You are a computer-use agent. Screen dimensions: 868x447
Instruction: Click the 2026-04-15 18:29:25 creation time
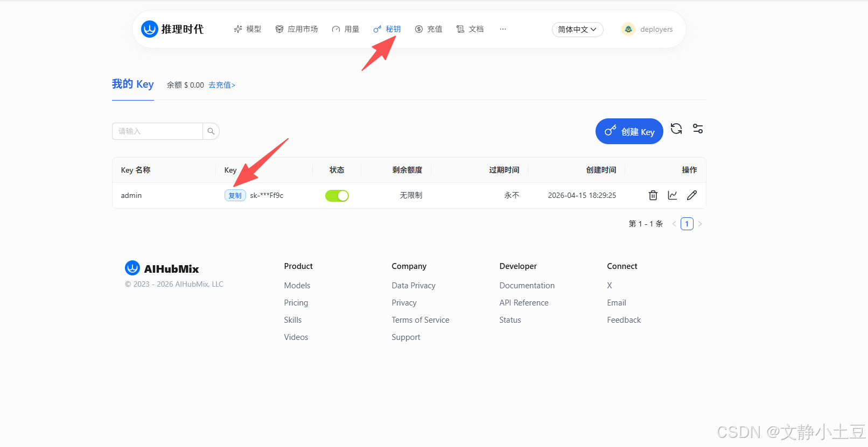[x=582, y=195]
